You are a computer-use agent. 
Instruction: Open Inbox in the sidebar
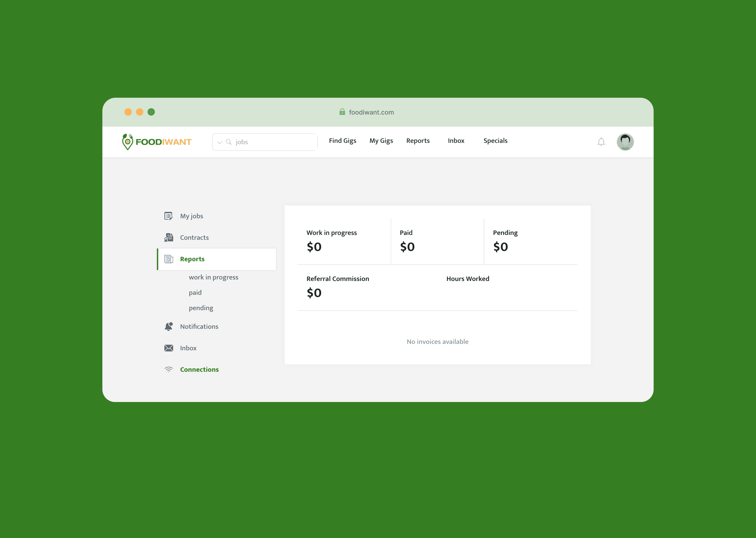pos(188,348)
